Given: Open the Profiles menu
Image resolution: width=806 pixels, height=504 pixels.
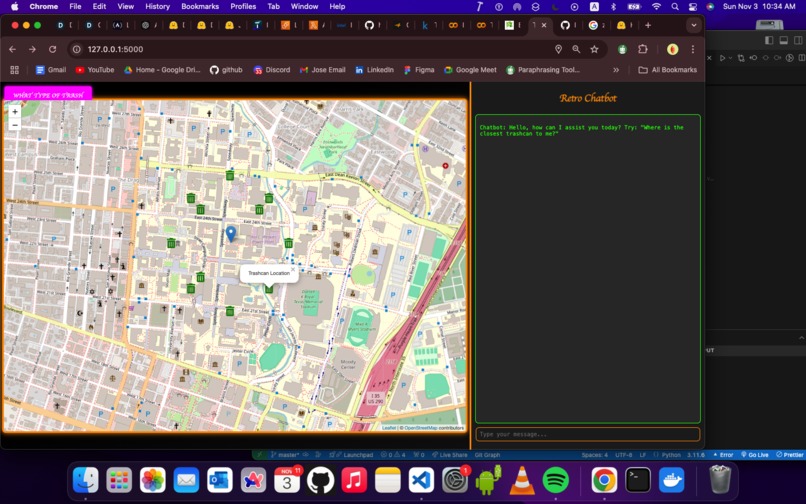Looking at the screenshot, I should tap(243, 7).
